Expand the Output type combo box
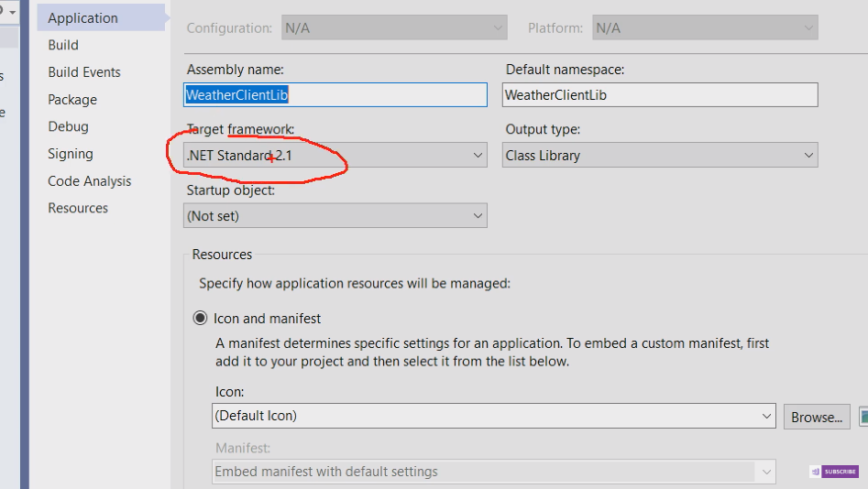 coord(660,156)
